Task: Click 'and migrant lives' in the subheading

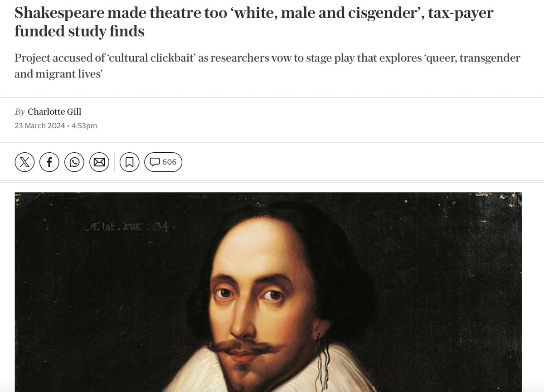Action: click(x=57, y=73)
